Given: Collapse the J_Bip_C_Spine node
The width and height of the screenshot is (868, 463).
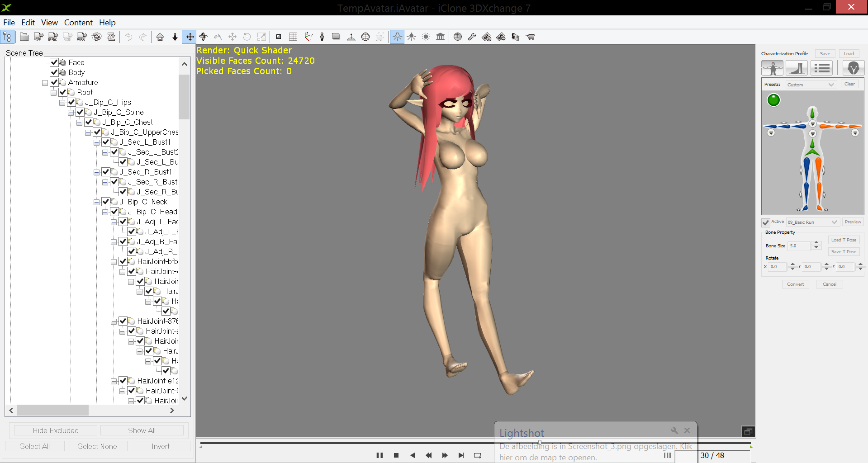Looking at the screenshot, I should (x=71, y=113).
